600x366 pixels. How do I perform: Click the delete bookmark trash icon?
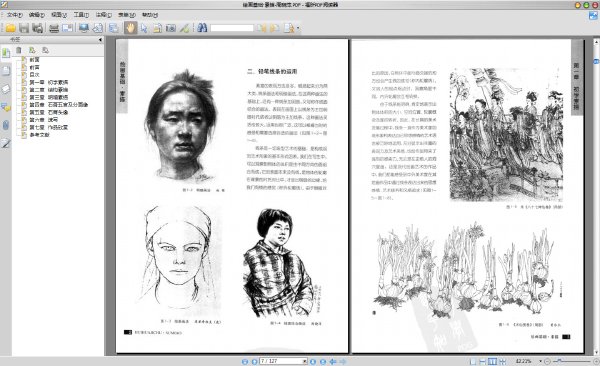point(18,50)
